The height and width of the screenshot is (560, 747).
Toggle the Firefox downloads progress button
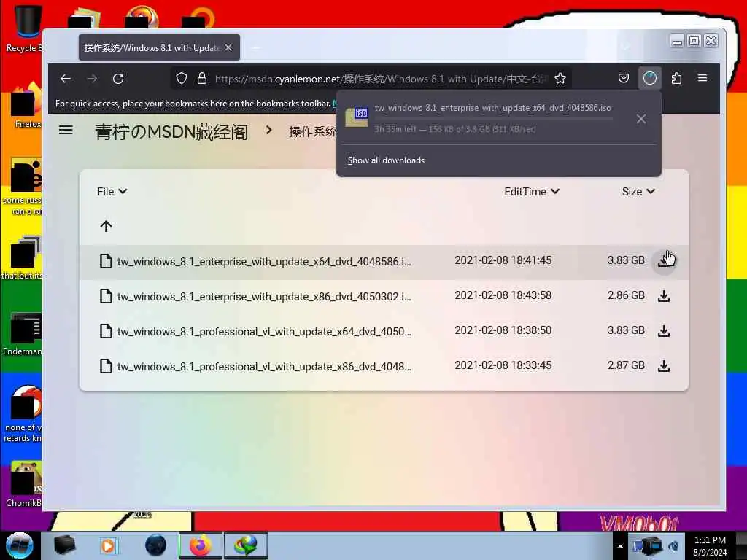point(650,78)
